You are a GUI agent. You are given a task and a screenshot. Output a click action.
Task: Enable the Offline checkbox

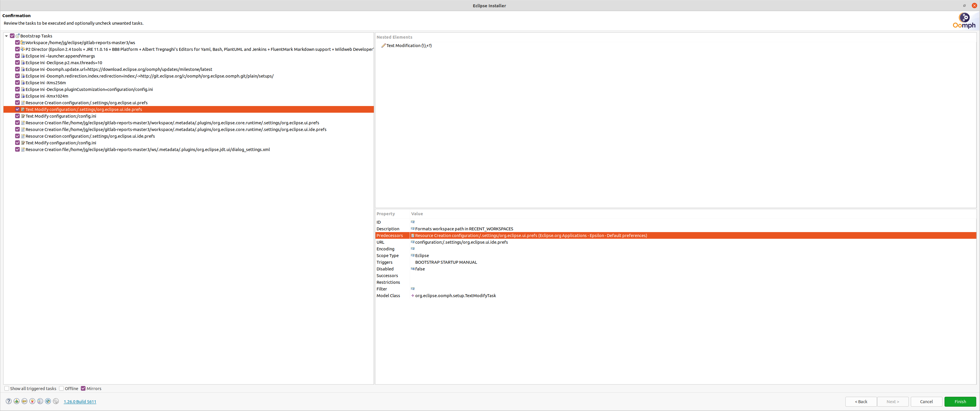(x=61, y=388)
